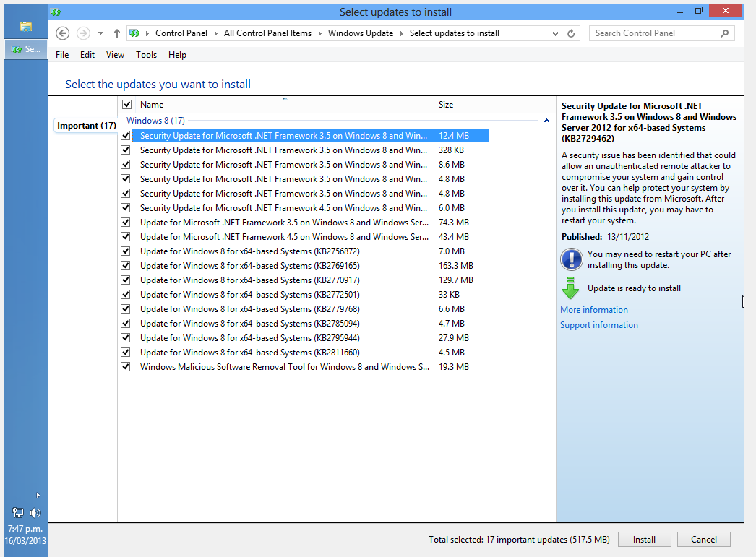Expand breadcrumb arrow after Windows Update
This screenshot has width=756, height=557.
(401, 33)
